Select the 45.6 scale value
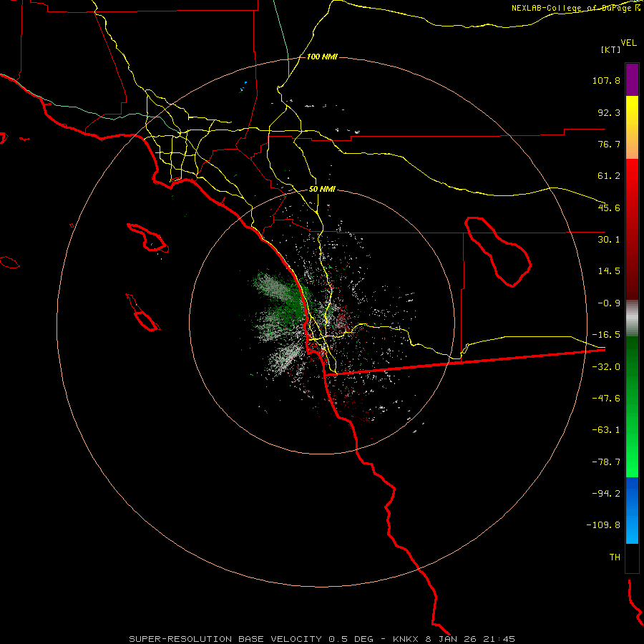 [609, 208]
